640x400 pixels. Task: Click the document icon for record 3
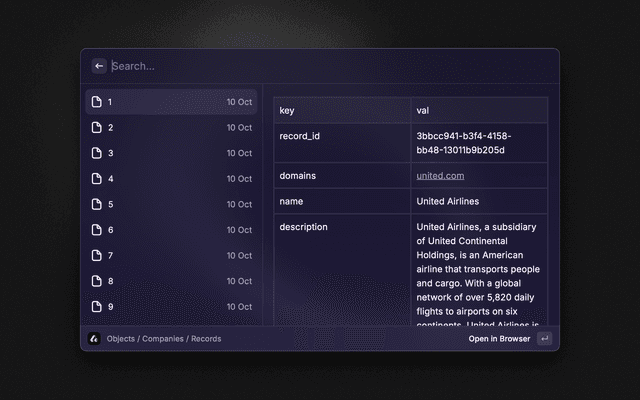point(97,153)
